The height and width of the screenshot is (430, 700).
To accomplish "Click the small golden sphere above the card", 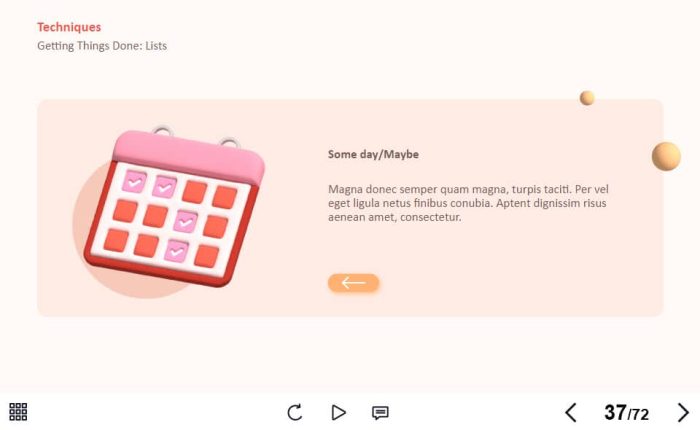I will (x=587, y=98).
